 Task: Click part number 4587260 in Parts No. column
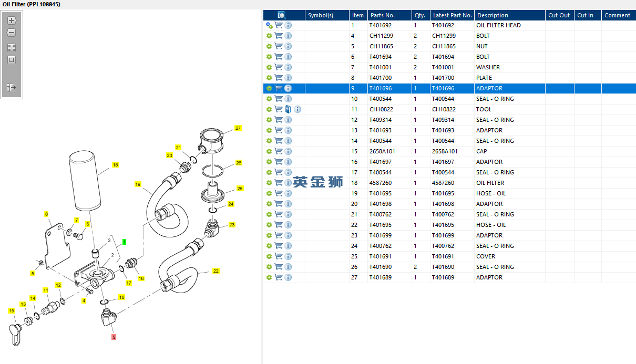(x=389, y=183)
